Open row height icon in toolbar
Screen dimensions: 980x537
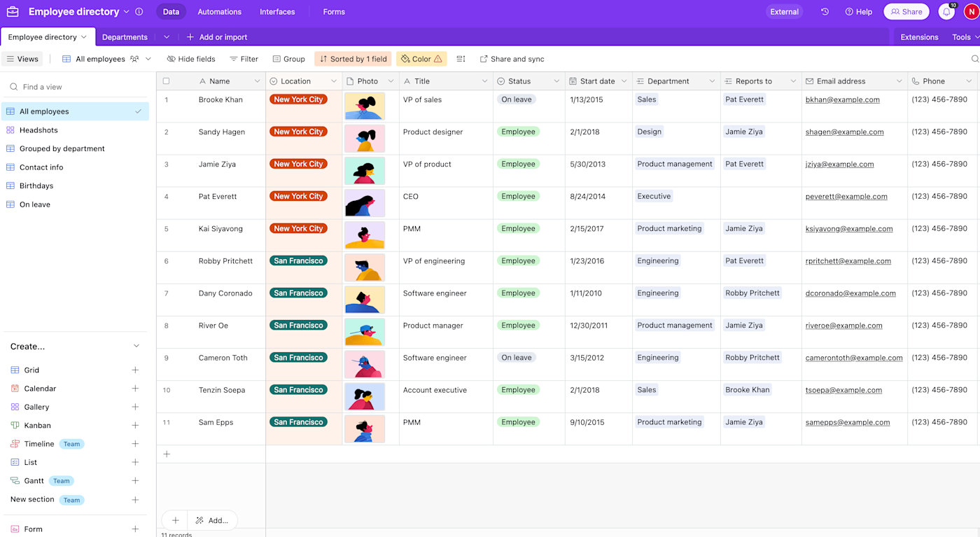[461, 60]
